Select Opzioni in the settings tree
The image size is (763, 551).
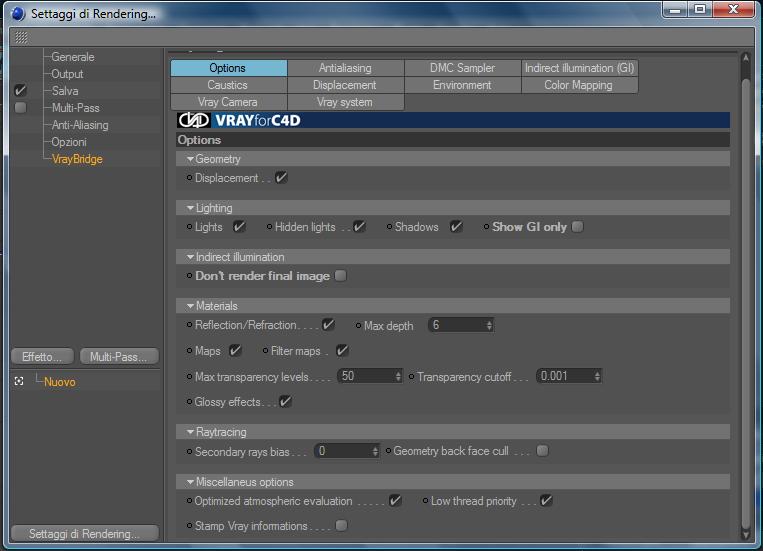pyautogui.click(x=69, y=142)
